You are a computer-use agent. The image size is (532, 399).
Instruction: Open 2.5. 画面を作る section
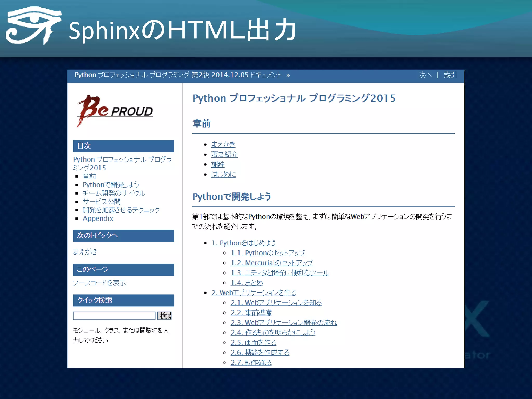pos(254,342)
